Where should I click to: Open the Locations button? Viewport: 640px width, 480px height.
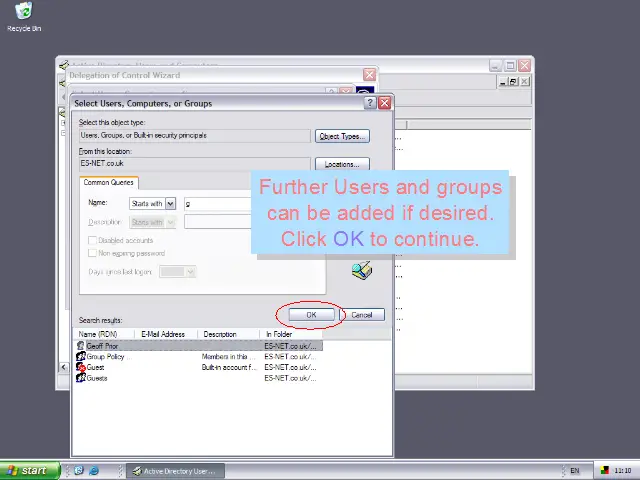tap(342, 164)
